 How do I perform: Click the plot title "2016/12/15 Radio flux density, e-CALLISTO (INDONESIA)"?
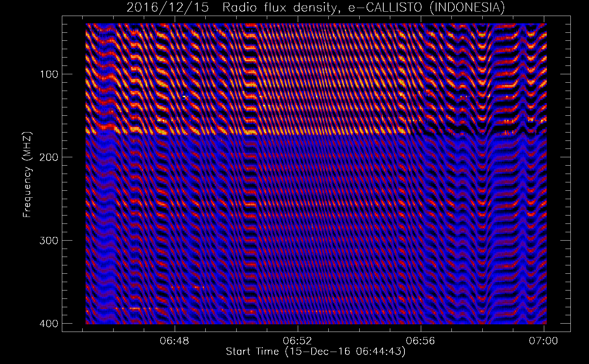pos(316,7)
